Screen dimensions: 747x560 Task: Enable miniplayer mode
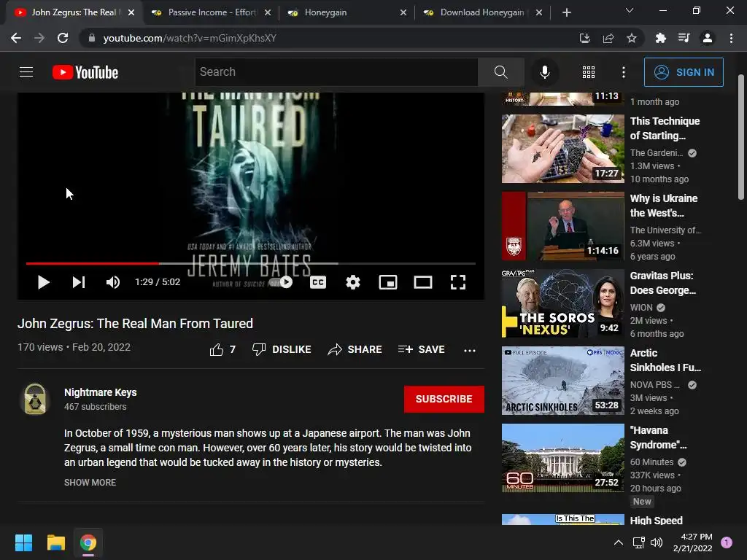click(388, 282)
